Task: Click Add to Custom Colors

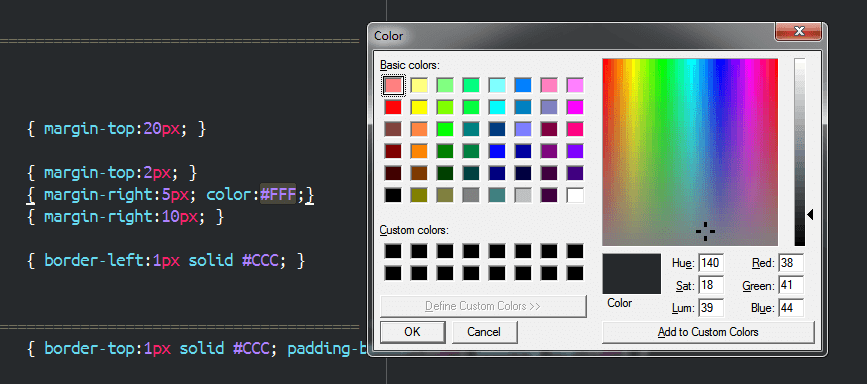Action: pyautogui.click(x=708, y=332)
